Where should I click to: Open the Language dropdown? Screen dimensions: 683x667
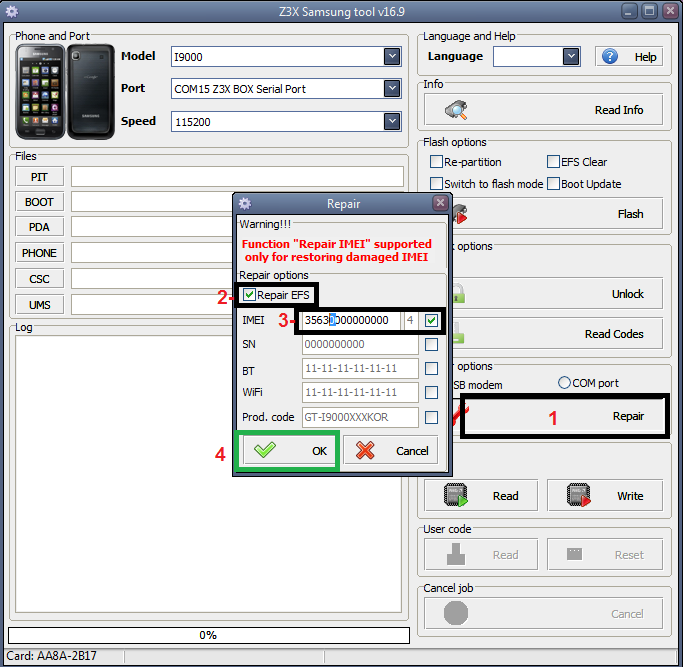coord(571,56)
